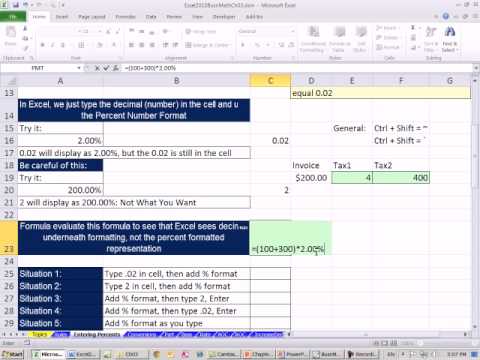Apply the Percent Style icon

257,45
